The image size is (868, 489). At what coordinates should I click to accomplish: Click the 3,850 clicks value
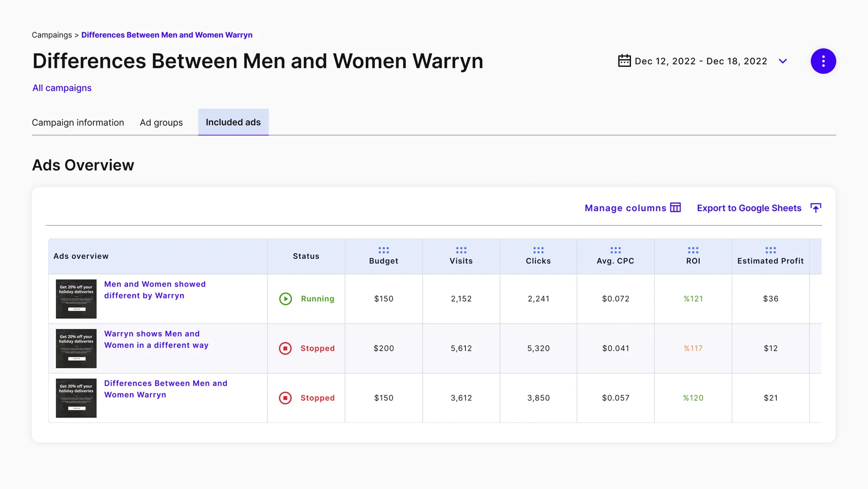coord(539,398)
